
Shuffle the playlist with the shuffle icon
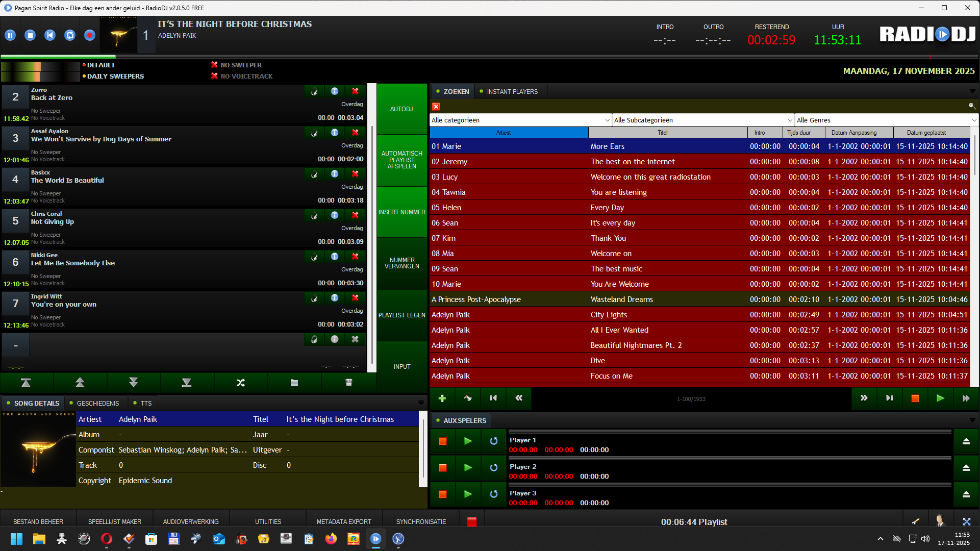(241, 383)
